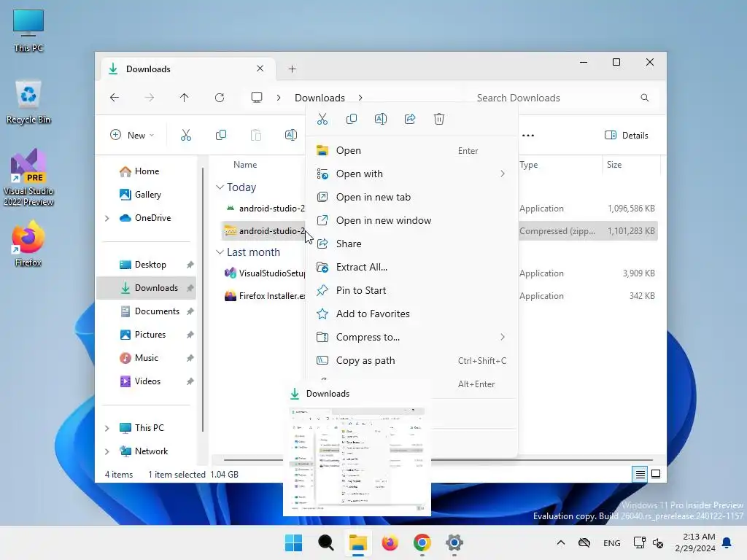Image resolution: width=747 pixels, height=560 pixels.
Task: Click taskbar File Explorer icon
Action: pos(357,542)
